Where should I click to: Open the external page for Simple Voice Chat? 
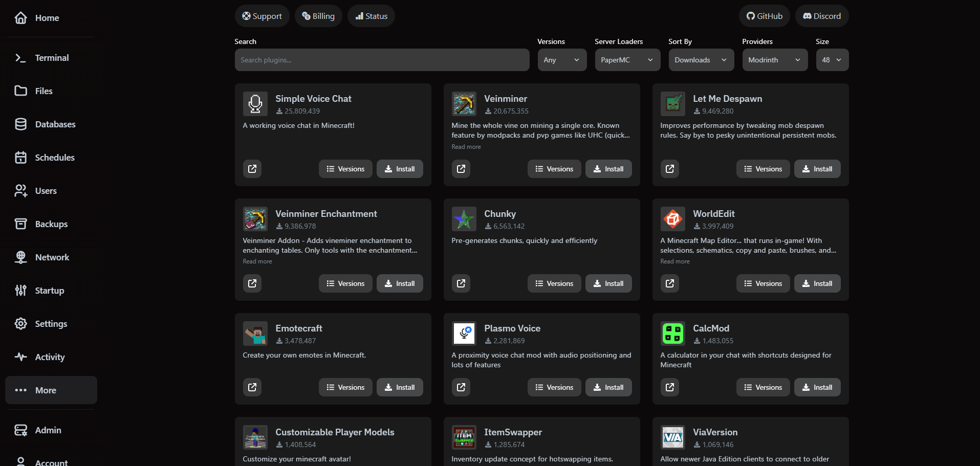(x=252, y=168)
